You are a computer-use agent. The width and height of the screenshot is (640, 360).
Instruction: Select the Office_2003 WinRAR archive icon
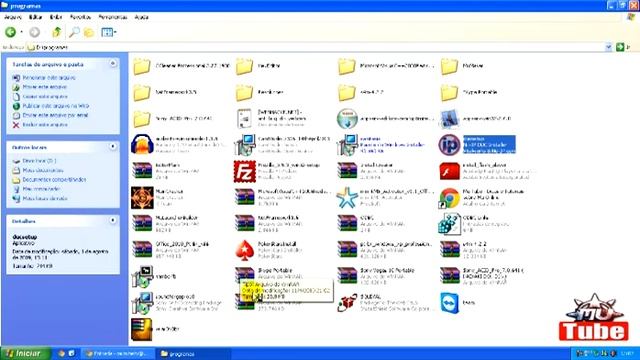(x=142, y=250)
